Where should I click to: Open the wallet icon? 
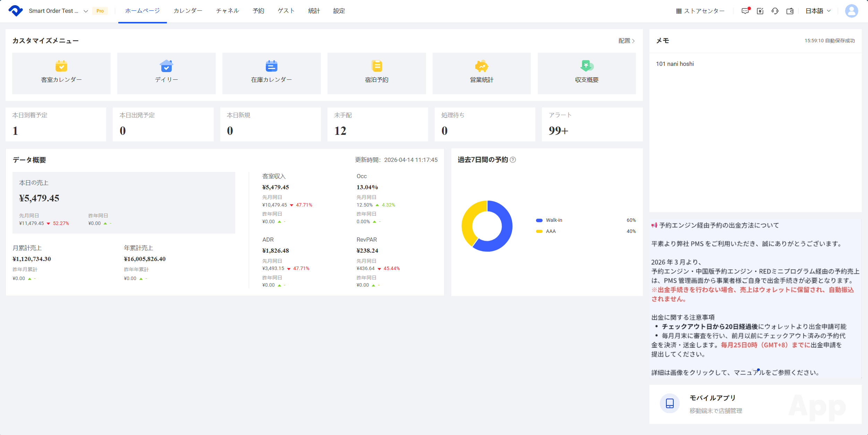790,11
